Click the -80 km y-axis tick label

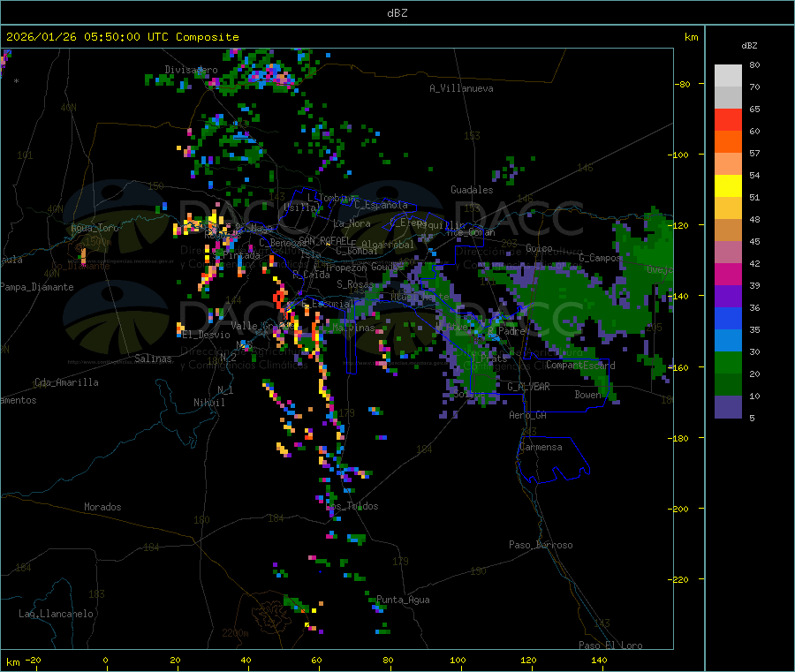tap(683, 84)
